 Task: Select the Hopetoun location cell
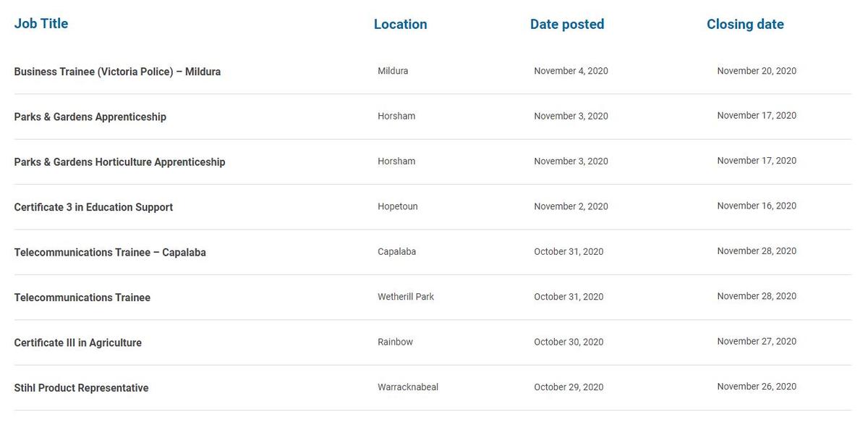(x=398, y=206)
